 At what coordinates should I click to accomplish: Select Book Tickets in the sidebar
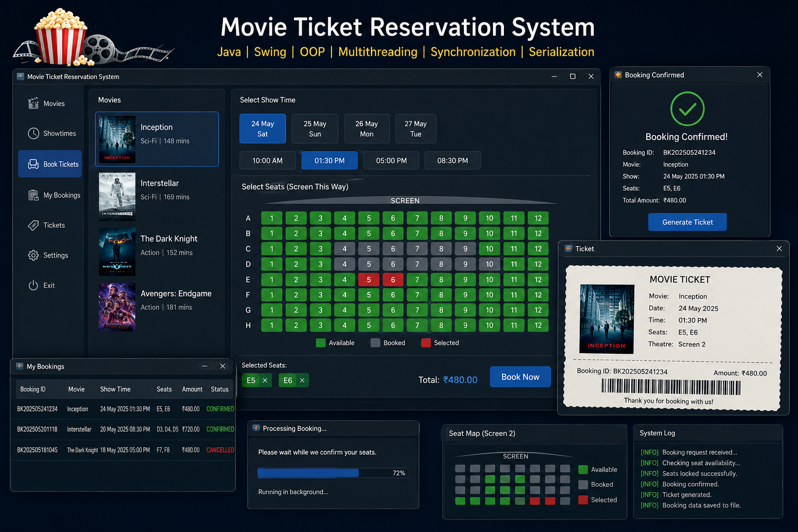tap(50, 164)
